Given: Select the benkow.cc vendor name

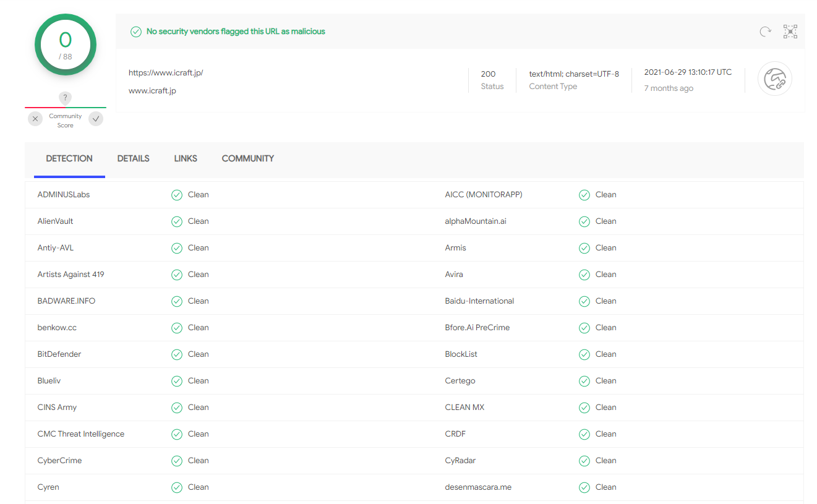Looking at the screenshot, I should [57, 328].
